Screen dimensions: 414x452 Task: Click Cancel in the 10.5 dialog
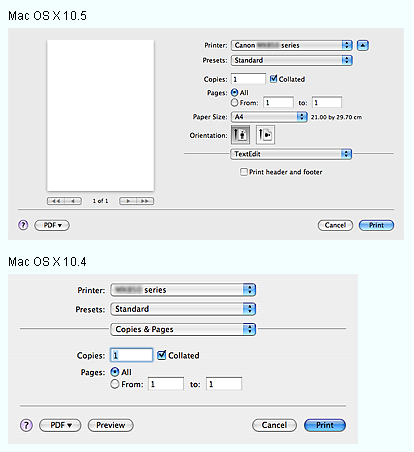335,225
